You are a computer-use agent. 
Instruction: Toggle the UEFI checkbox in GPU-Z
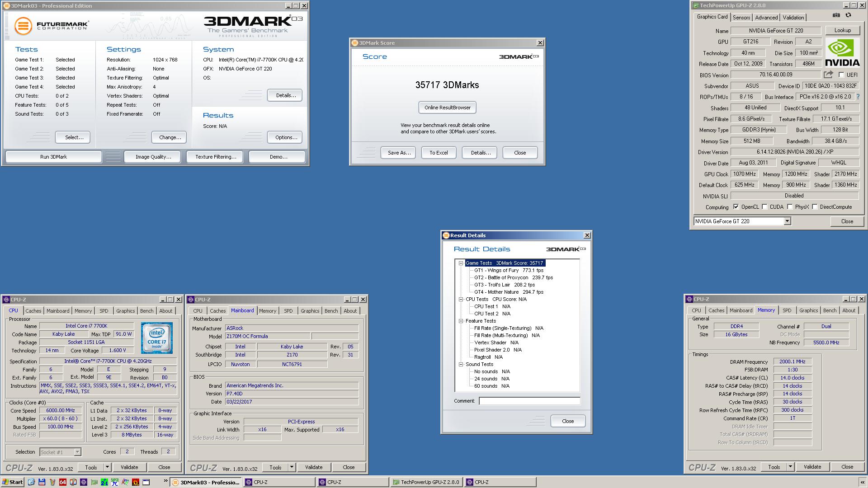pyautogui.click(x=841, y=75)
